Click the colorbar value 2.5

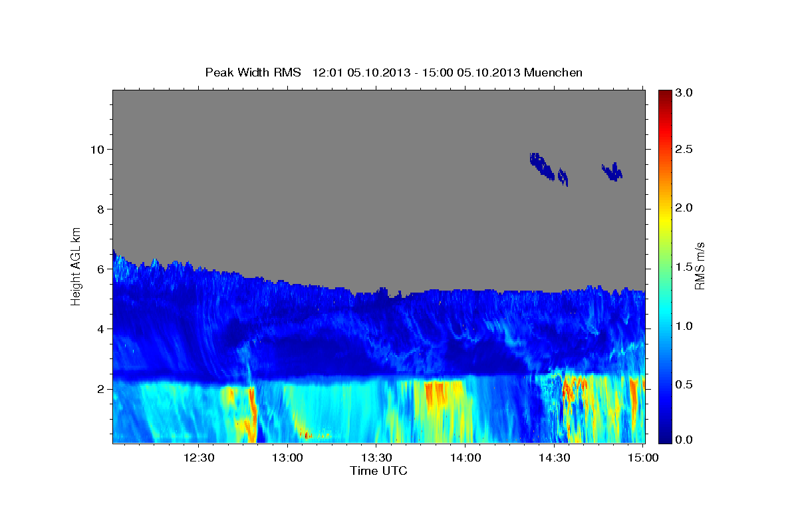point(686,150)
